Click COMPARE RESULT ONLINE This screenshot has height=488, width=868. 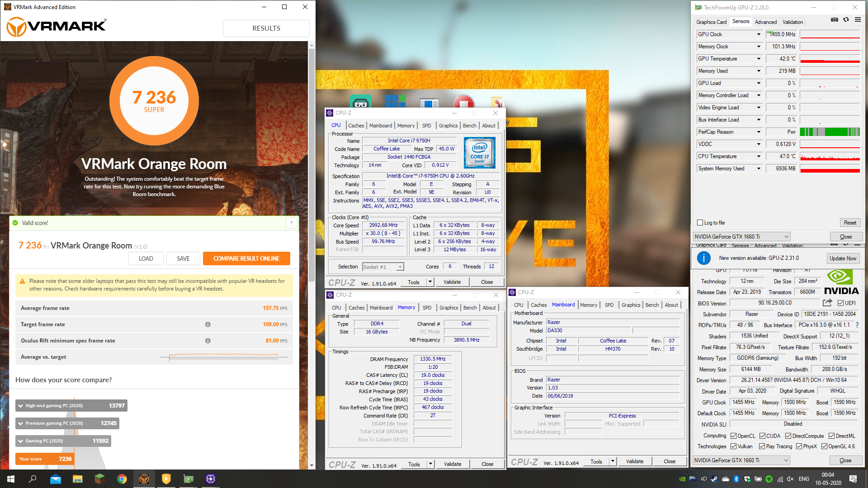246,258
